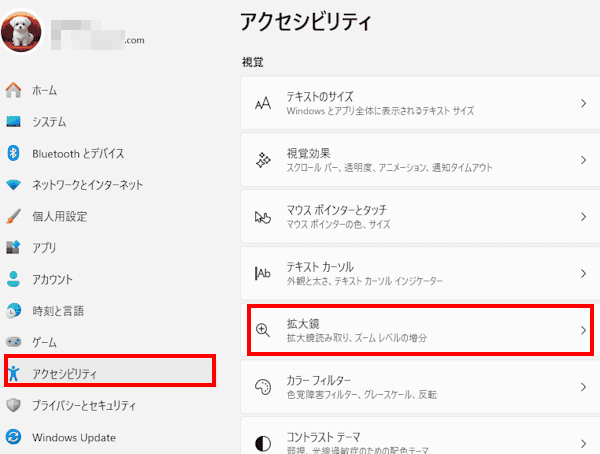
Task: Click description 色覚障害フィルター、グレースケール、反転
Action: pyautogui.click(x=362, y=394)
